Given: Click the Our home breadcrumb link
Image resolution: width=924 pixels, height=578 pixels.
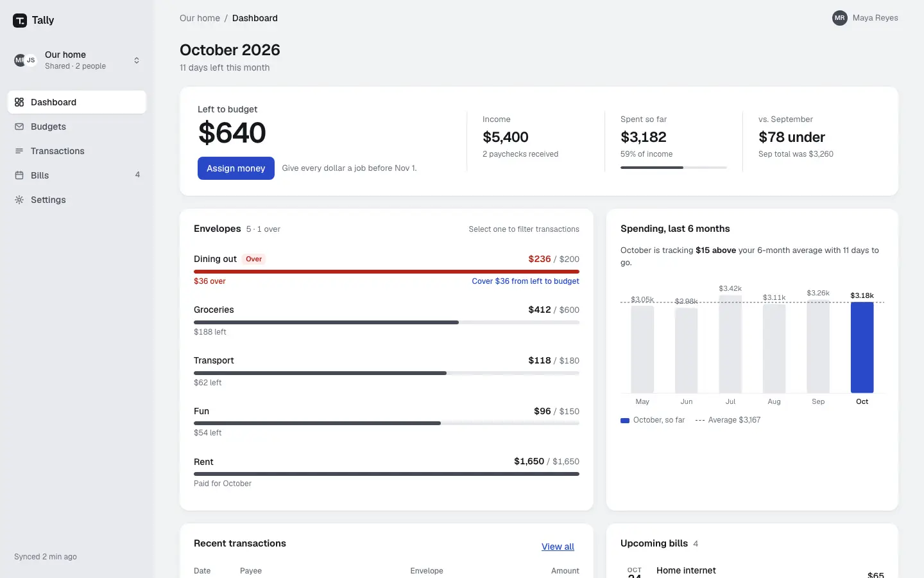Looking at the screenshot, I should (200, 18).
